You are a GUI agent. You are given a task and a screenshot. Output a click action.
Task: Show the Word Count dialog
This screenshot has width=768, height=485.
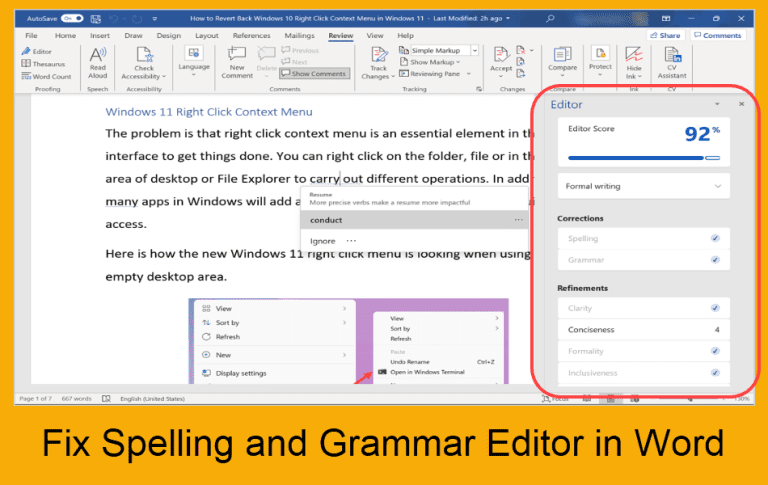47,76
